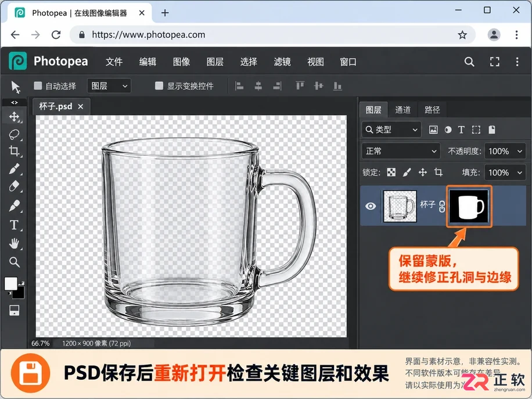Screen dimensions: 532x399
Task: Align top edges of layers
Action: point(300,86)
